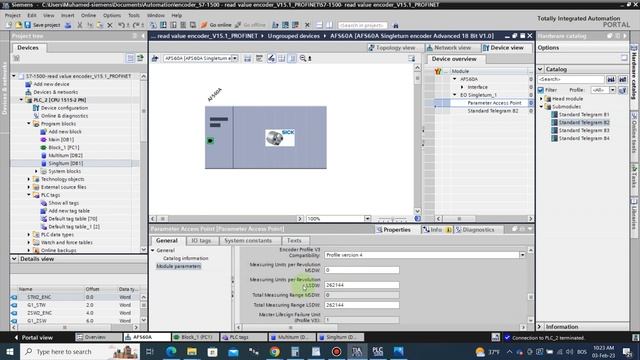Click the catalog search-up binoculars icon
The height and width of the screenshot is (360, 640).
pyautogui.click(x=622, y=79)
